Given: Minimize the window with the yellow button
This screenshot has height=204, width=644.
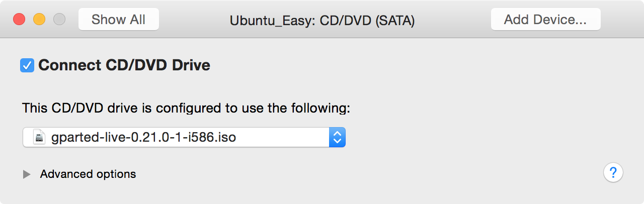Looking at the screenshot, I should coord(39,20).
